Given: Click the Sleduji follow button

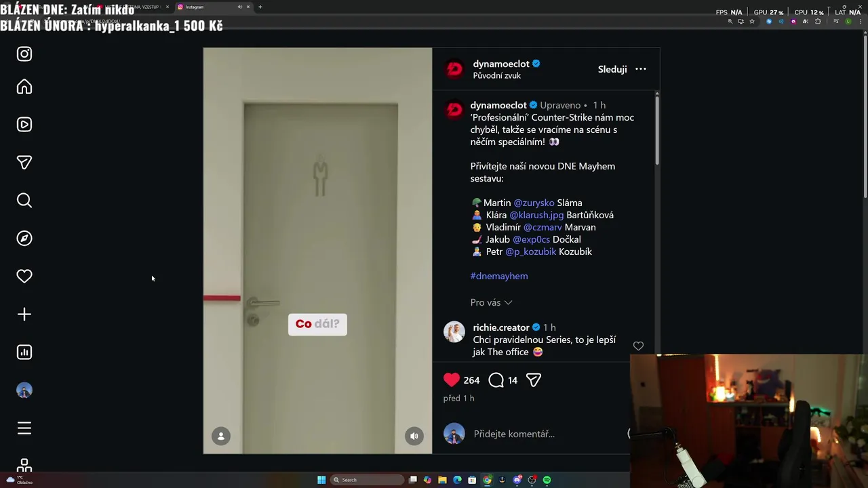Looking at the screenshot, I should tap(612, 69).
